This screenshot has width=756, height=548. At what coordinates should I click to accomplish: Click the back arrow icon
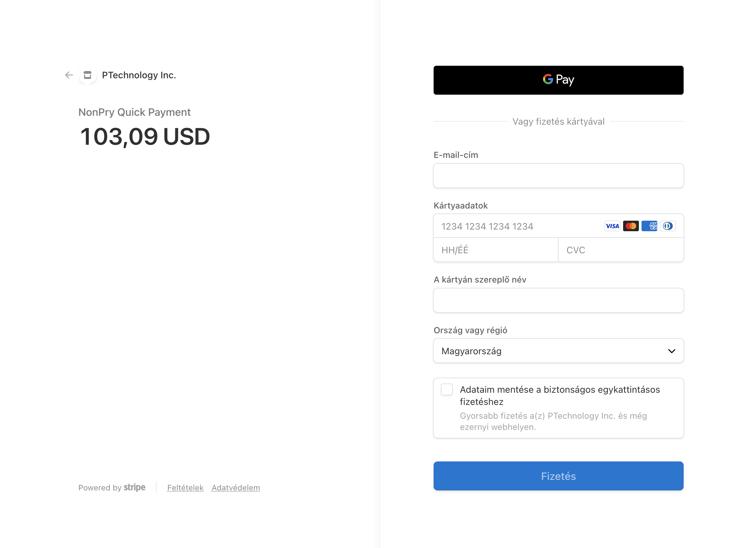pos(69,75)
